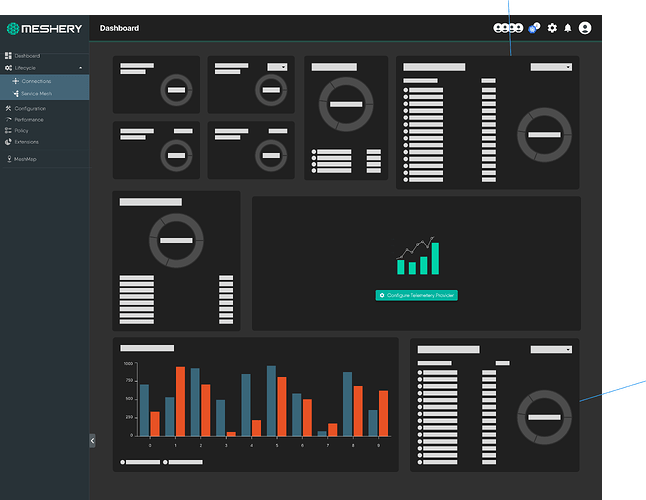Click the Policy icon in sidebar
Screen dimensions: 646x500
8,131
